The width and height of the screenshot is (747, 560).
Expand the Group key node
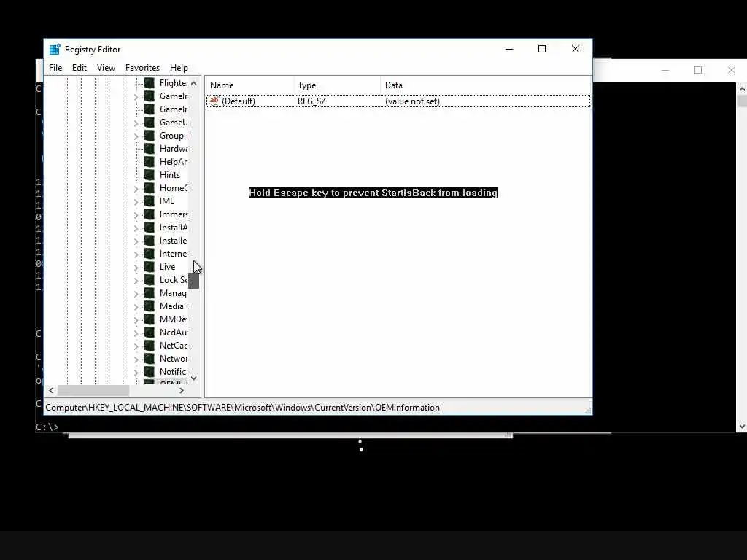(x=136, y=136)
